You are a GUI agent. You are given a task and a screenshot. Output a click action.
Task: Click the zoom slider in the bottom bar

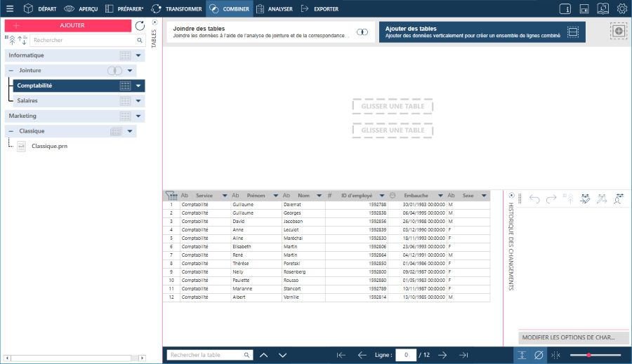(595, 355)
